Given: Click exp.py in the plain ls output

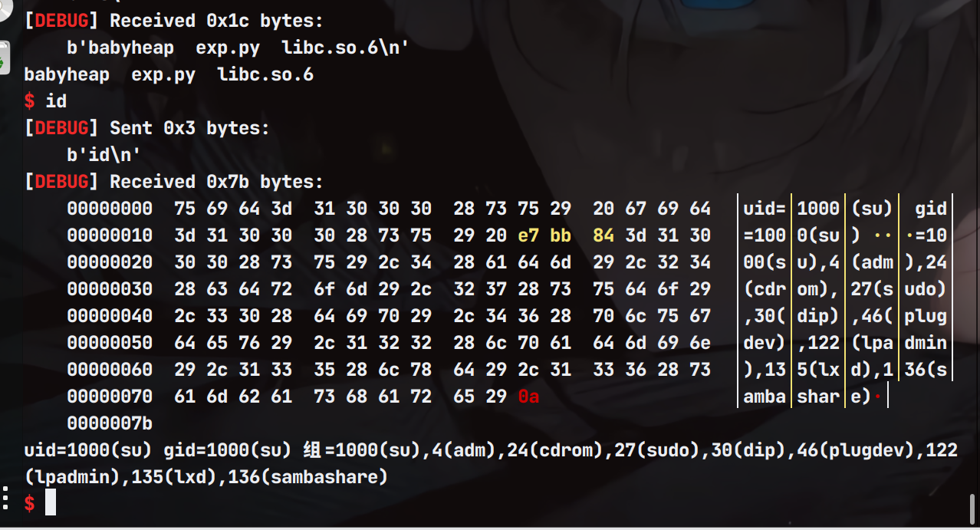Looking at the screenshot, I should (x=163, y=74).
